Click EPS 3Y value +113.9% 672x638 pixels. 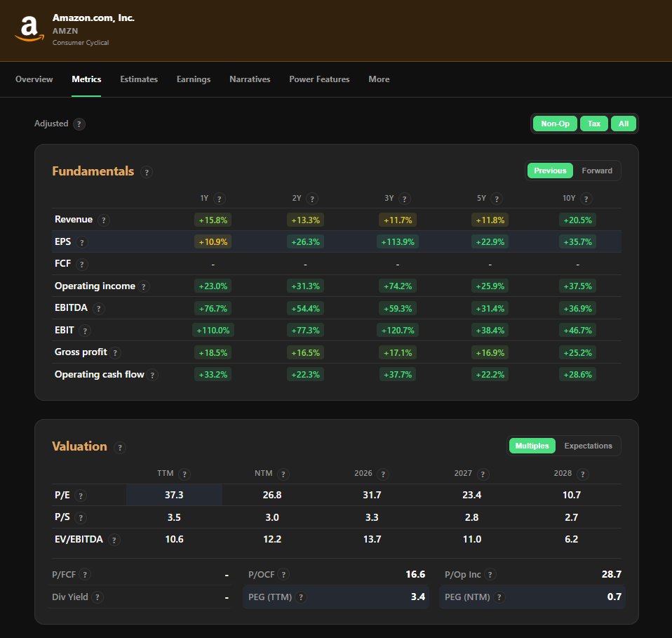click(398, 242)
